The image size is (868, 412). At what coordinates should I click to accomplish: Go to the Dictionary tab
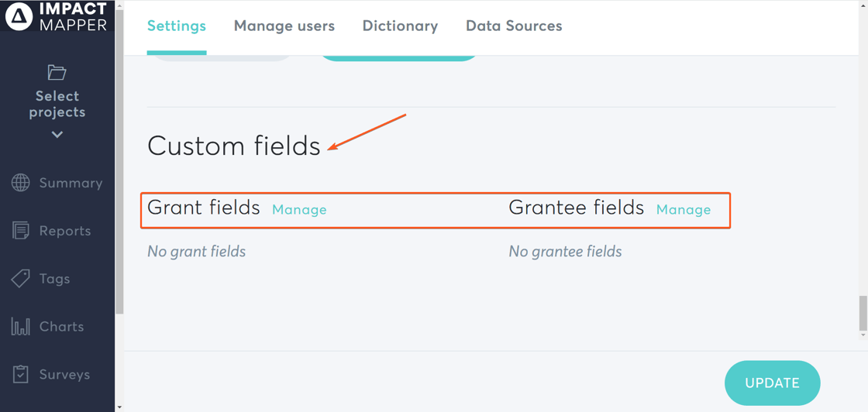400,26
